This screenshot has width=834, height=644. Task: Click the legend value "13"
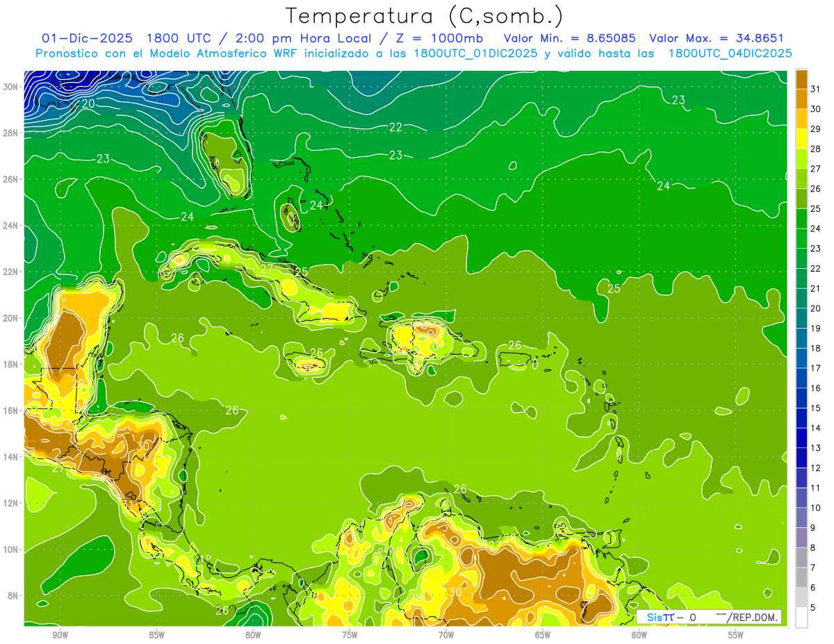[815, 448]
